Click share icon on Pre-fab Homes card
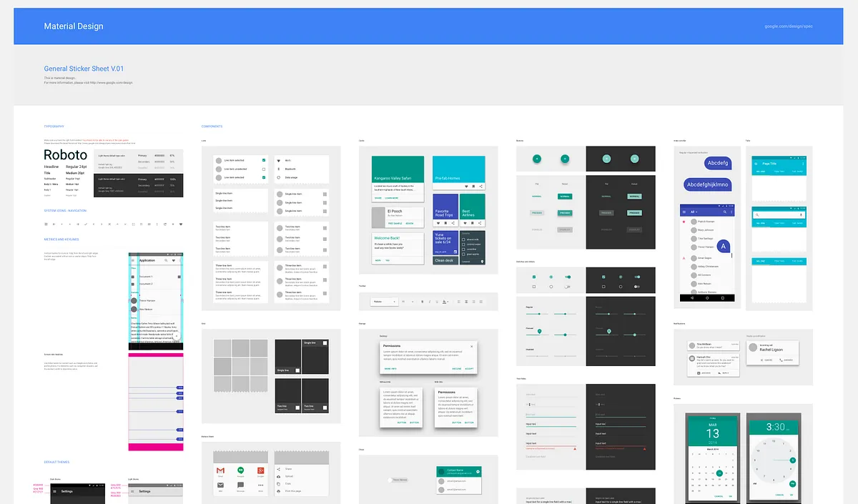This screenshot has height=504, width=858. (480, 186)
